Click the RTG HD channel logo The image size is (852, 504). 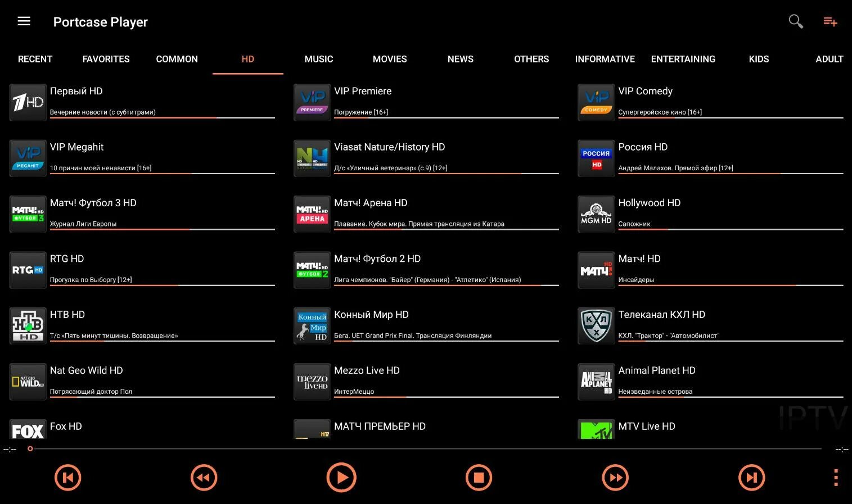(x=28, y=270)
